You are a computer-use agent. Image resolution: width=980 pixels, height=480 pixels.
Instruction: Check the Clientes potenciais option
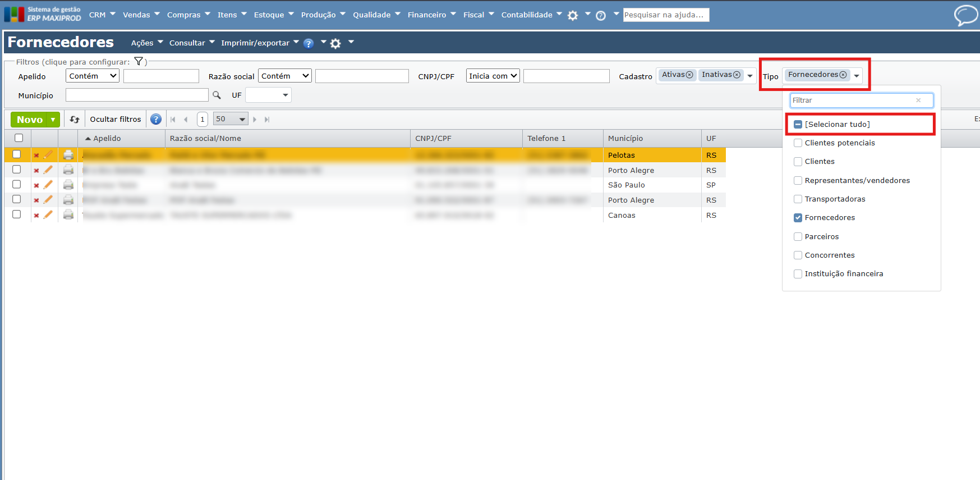click(798, 143)
